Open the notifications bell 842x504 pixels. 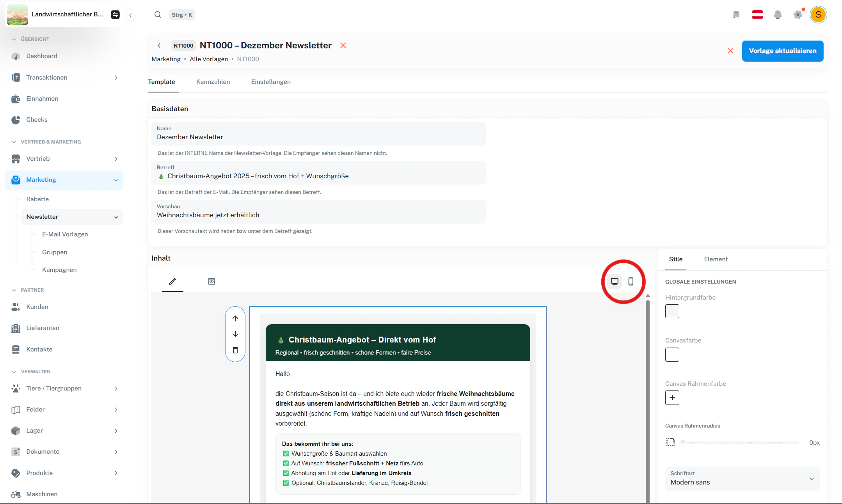[x=778, y=14]
